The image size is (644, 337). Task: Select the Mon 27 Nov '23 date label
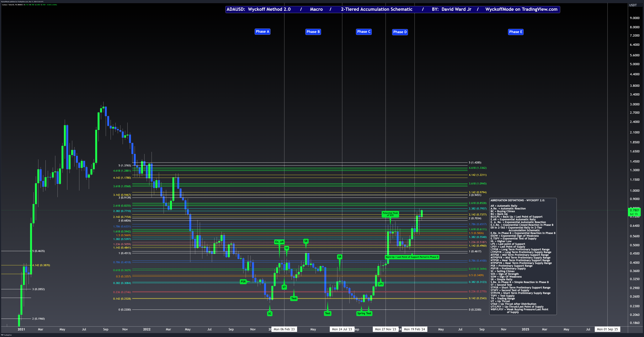(x=385, y=329)
